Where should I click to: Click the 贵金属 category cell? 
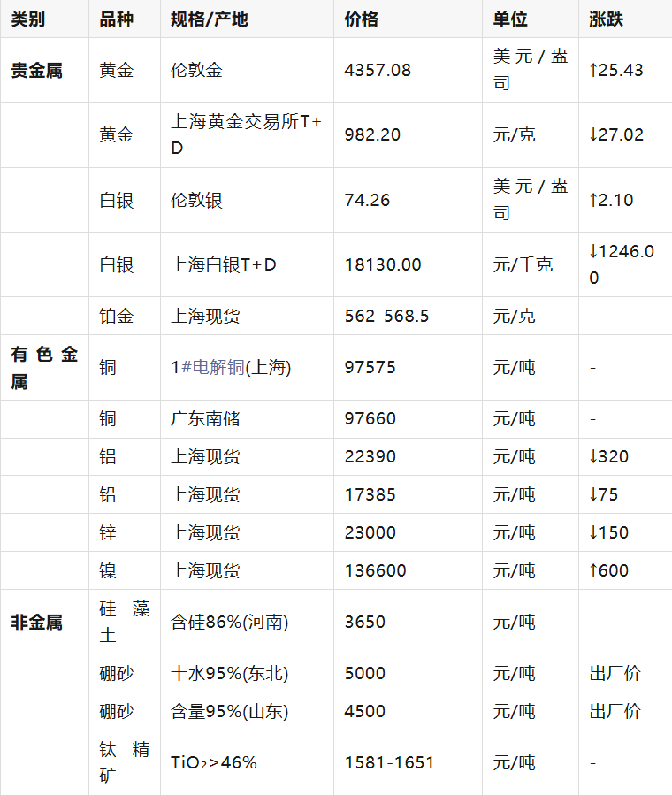pyautogui.click(x=36, y=71)
